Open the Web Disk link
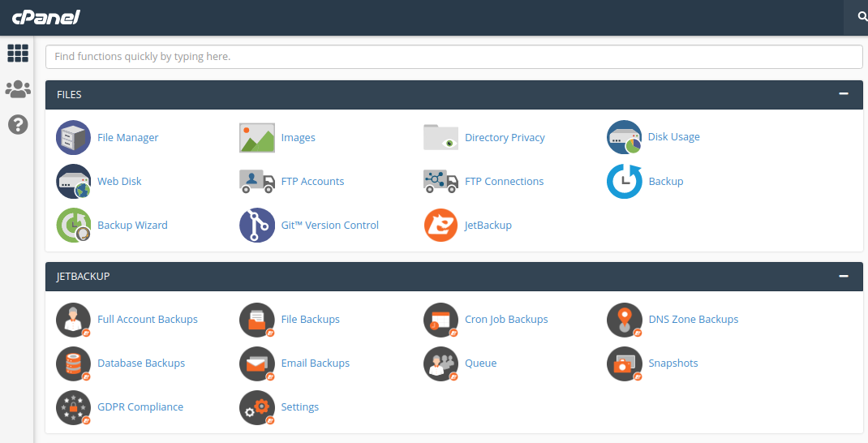Screen dimensions: 868x443 point(119,181)
